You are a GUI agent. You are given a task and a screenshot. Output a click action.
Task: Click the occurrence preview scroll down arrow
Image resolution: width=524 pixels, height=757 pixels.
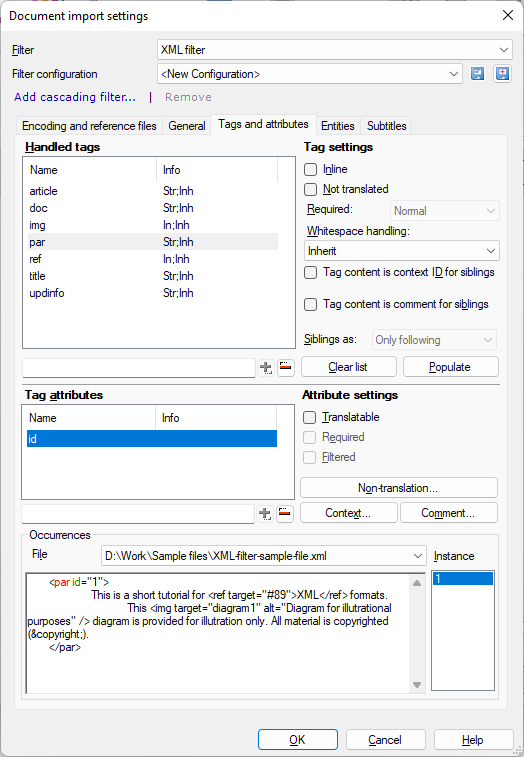[x=417, y=685]
